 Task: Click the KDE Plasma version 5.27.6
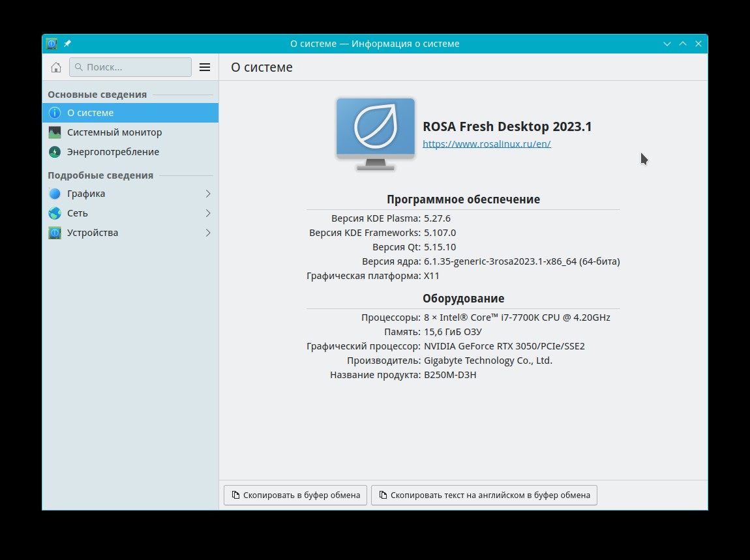coord(437,218)
